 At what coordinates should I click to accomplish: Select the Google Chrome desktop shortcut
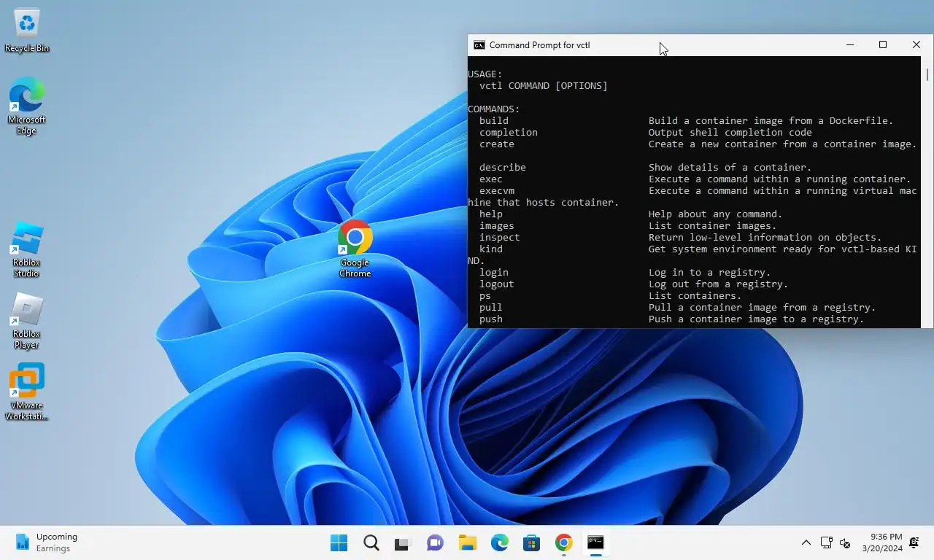(x=355, y=249)
